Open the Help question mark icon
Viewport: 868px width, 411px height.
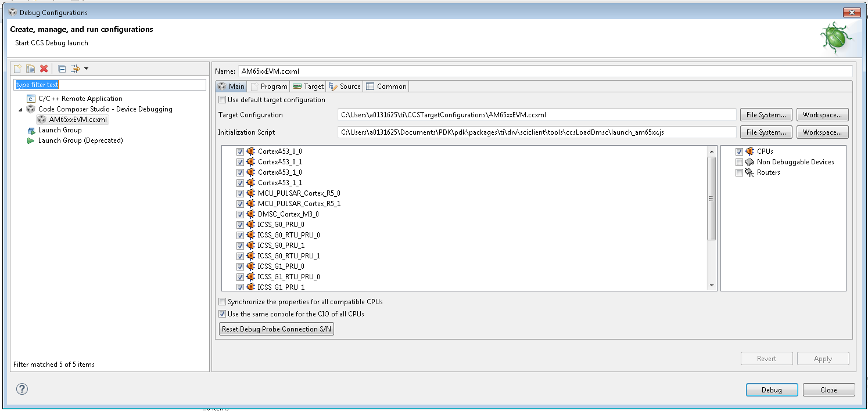click(22, 389)
